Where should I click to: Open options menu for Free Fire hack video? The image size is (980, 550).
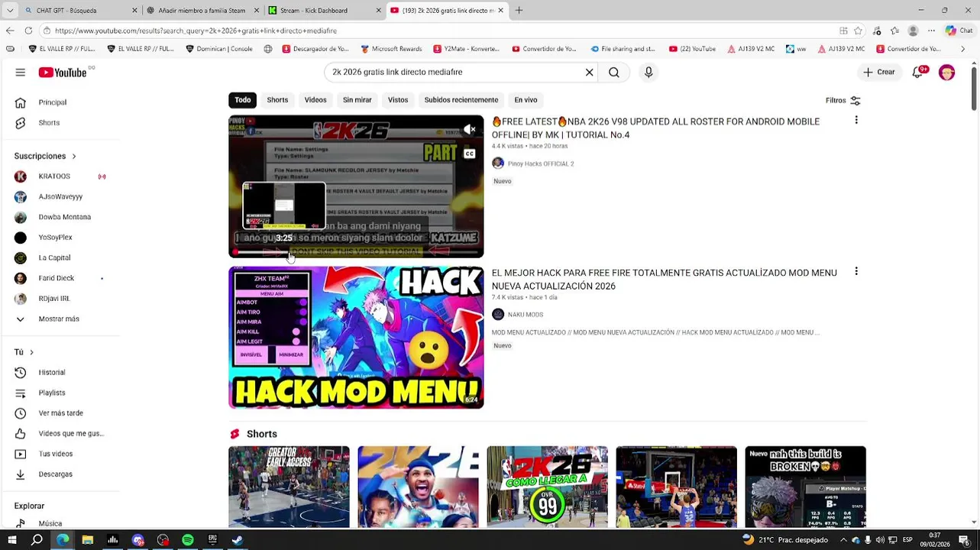(856, 271)
